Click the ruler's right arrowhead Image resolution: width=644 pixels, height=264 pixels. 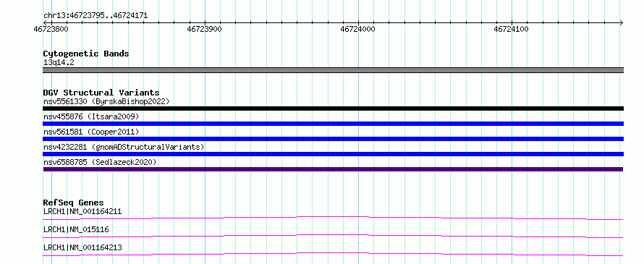point(621,22)
